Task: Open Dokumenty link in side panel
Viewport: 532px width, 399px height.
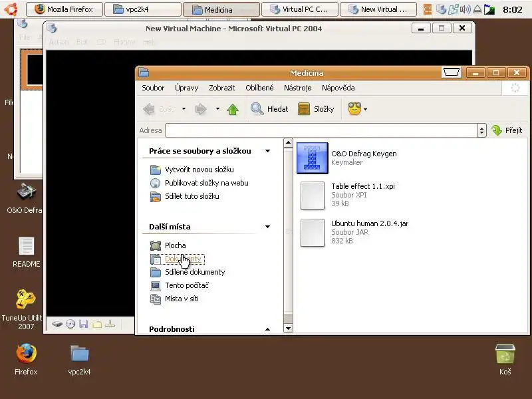Action: [x=183, y=259]
